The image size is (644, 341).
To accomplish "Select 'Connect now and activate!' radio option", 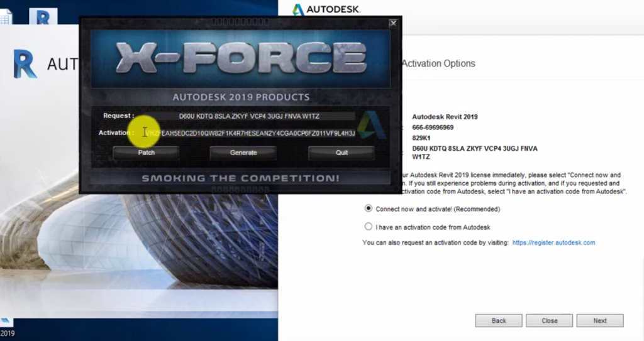I will coord(369,208).
